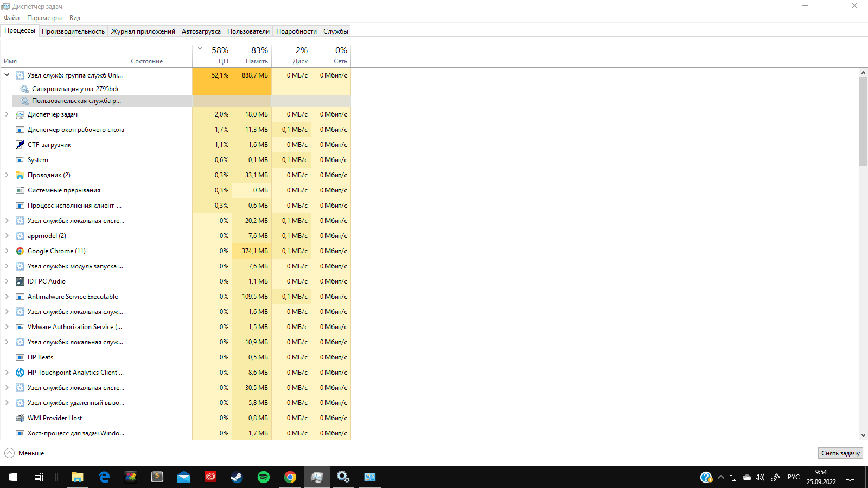Expand the IDT PC Audio row
This screenshot has height=488, width=868.
pyautogui.click(x=7, y=281)
